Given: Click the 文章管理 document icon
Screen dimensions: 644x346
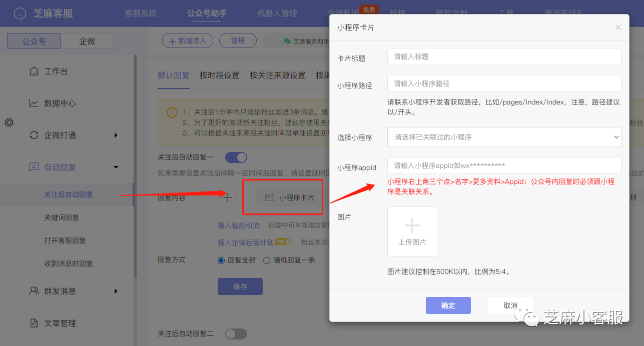Looking at the screenshot, I should pyautogui.click(x=34, y=323).
